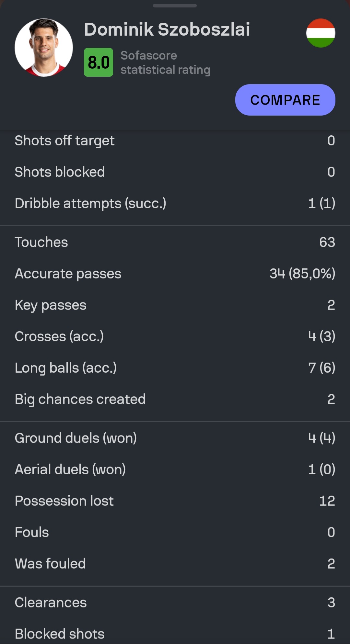350x644 pixels.
Task: Select the Accurate passes row
Action: click(175, 274)
